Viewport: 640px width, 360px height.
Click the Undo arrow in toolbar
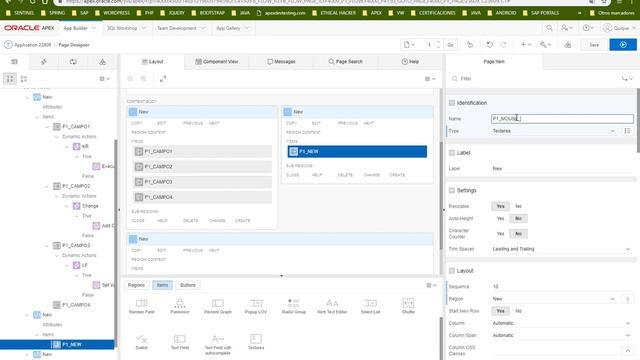(489, 44)
